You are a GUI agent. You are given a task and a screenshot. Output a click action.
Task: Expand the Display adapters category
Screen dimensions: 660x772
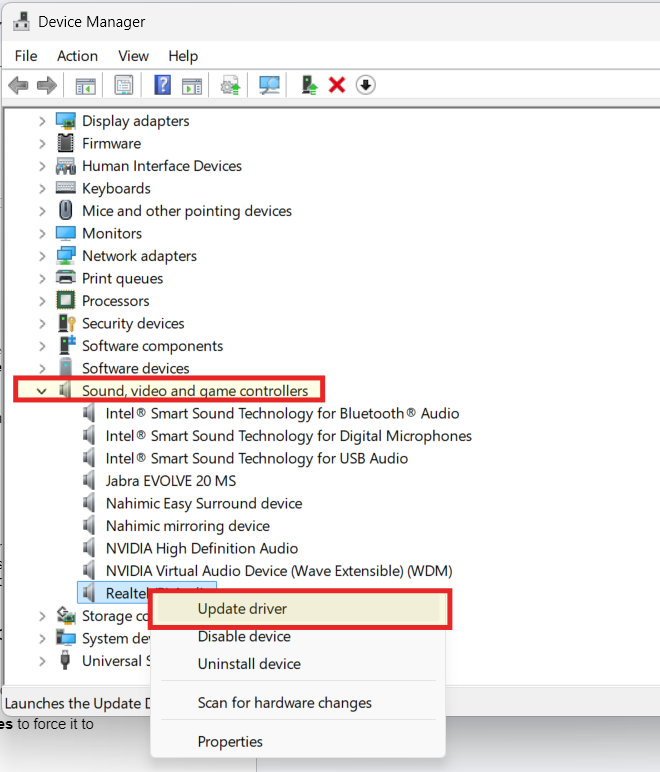pos(42,121)
